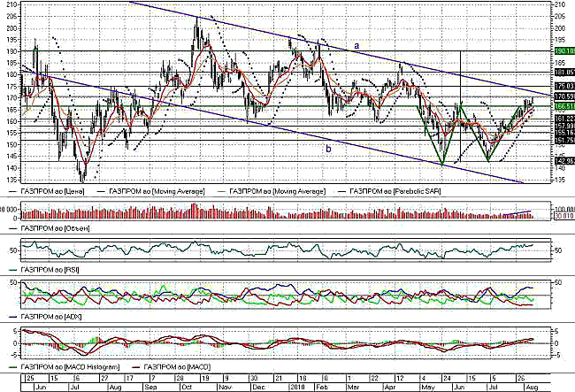Click date tick 24 on the timeline
575x392 pixels.
(x=446, y=379)
